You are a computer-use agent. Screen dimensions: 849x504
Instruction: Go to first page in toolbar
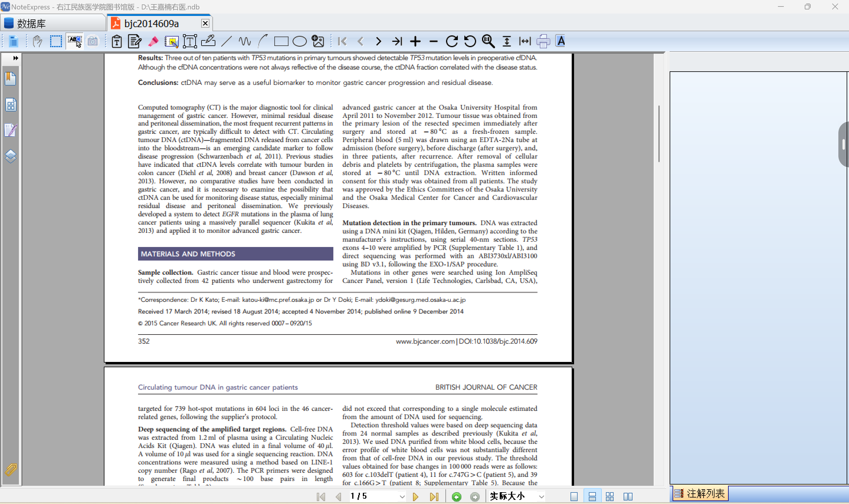coord(342,42)
